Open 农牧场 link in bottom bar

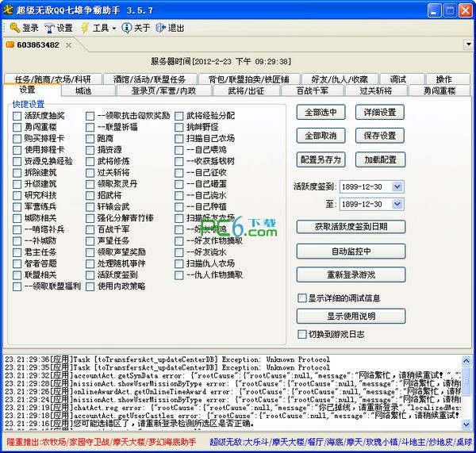54,442
